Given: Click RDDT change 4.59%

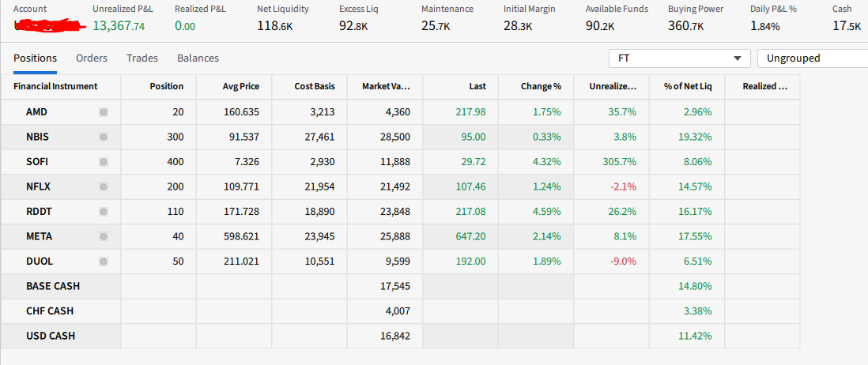Looking at the screenshot, I should 547,212.
